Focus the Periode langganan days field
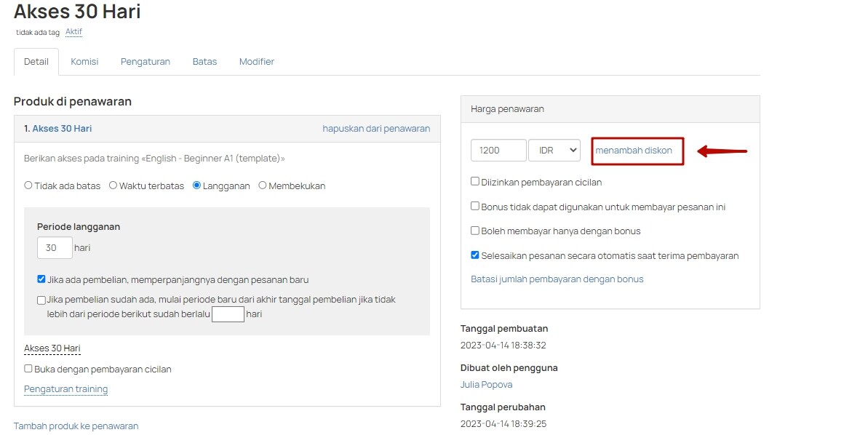The height and width of the screenshot is (435, 868). pos(55,248)
